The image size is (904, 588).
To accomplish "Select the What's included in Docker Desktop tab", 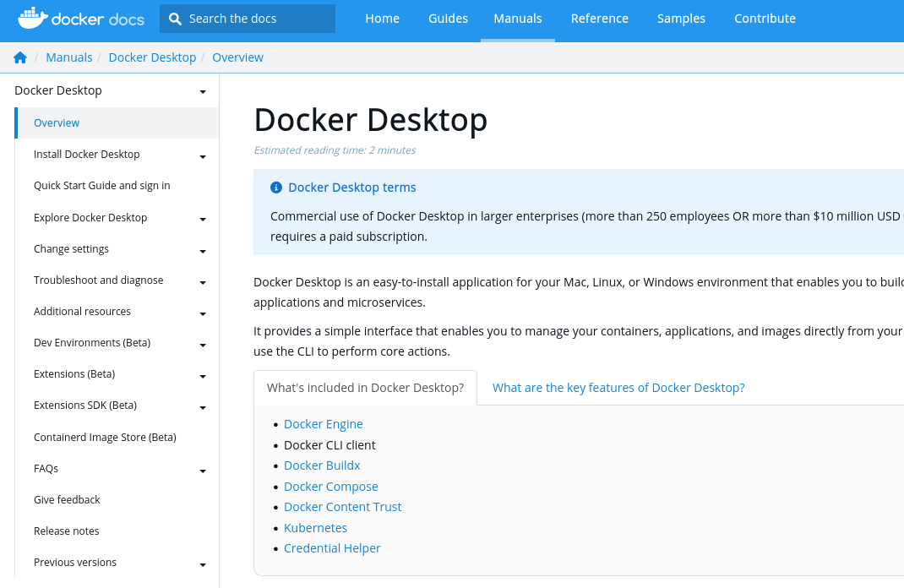I will point(365,387).
